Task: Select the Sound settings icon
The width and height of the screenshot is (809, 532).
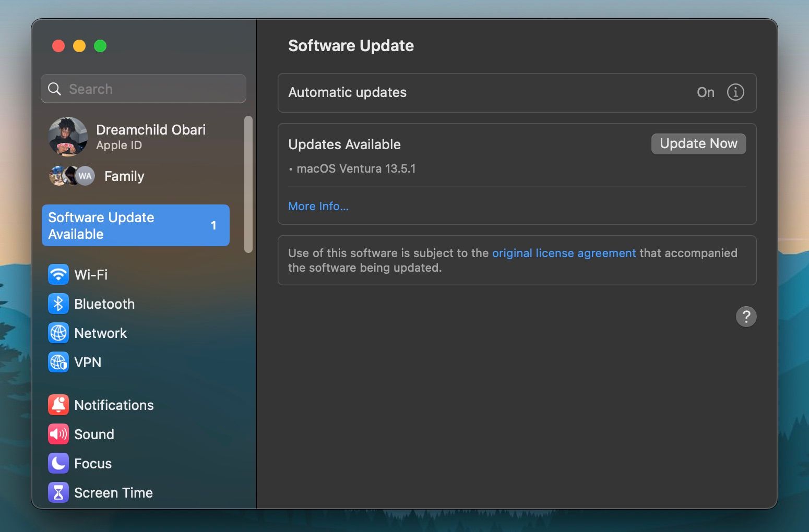Action: (58, 434)
